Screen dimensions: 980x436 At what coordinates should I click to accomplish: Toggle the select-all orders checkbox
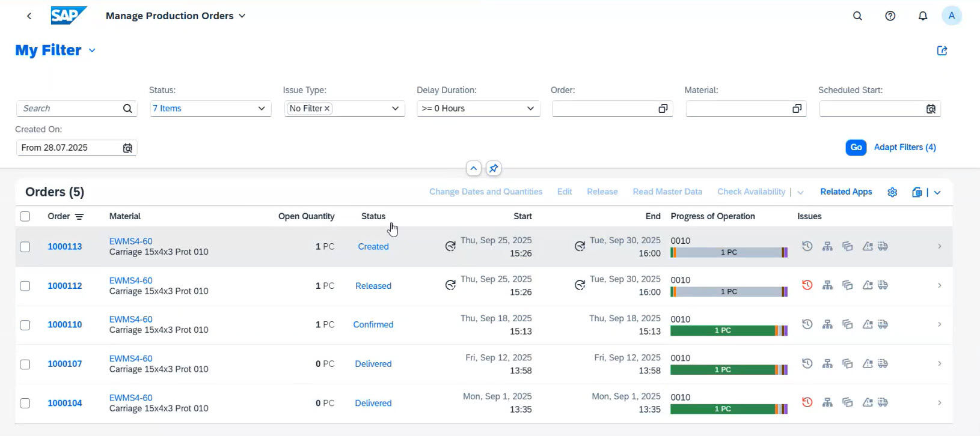point(25,216)
